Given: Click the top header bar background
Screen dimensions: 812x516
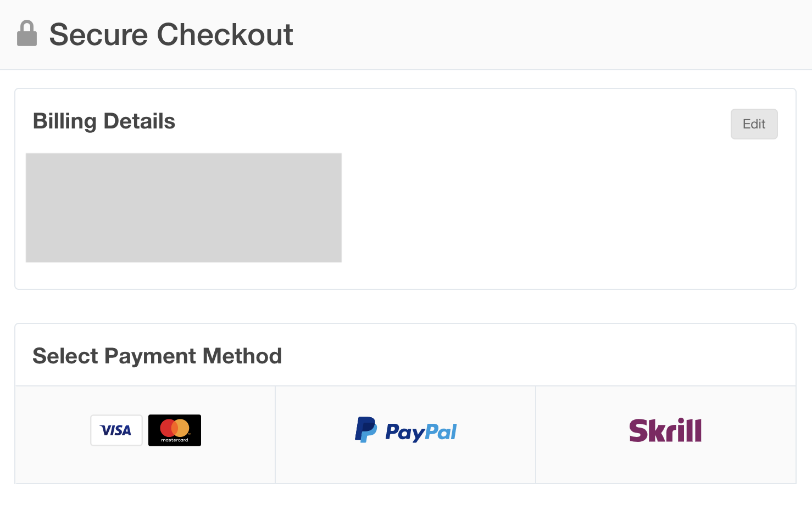Looking at the screenshot, I should [549, 35].
